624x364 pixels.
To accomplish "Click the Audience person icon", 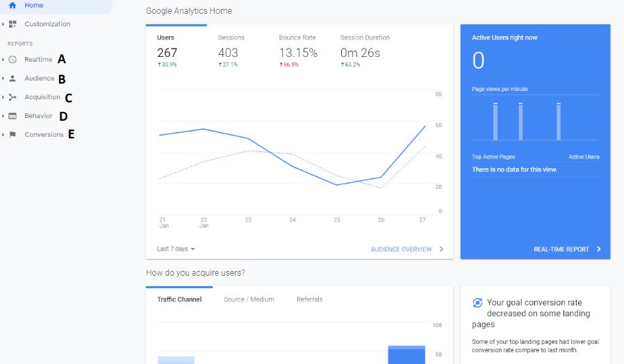I will pos(13,78).
